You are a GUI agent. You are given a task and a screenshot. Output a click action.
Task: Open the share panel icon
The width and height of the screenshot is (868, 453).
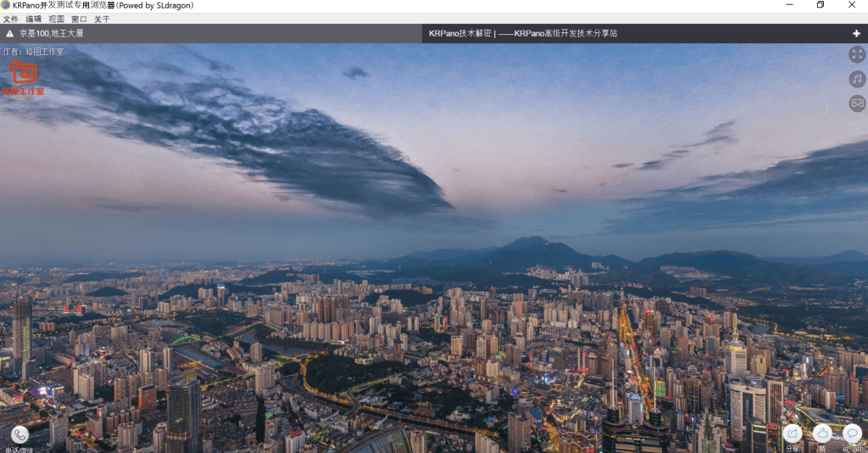click(x=793, y=433)
